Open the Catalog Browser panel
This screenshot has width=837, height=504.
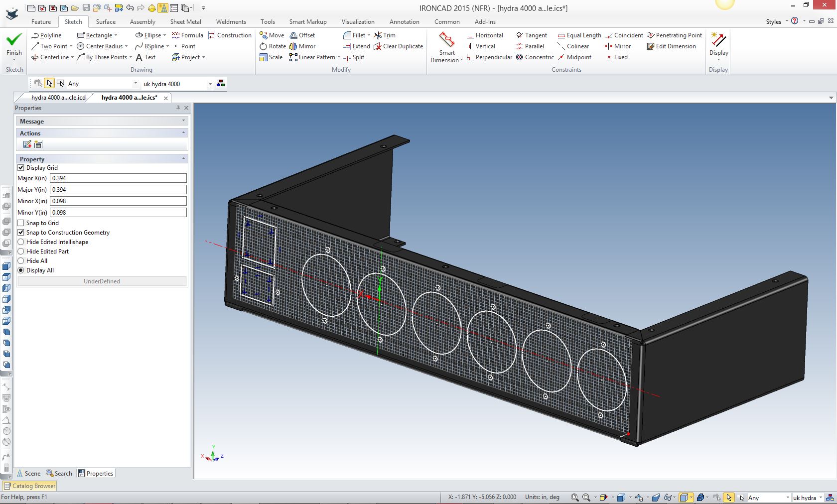pos(30,486)
